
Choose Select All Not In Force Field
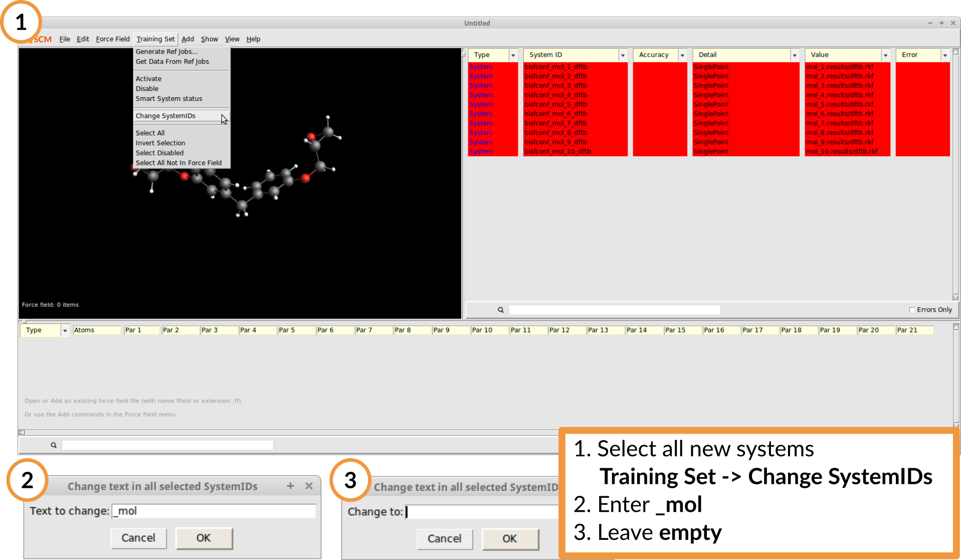181,163
